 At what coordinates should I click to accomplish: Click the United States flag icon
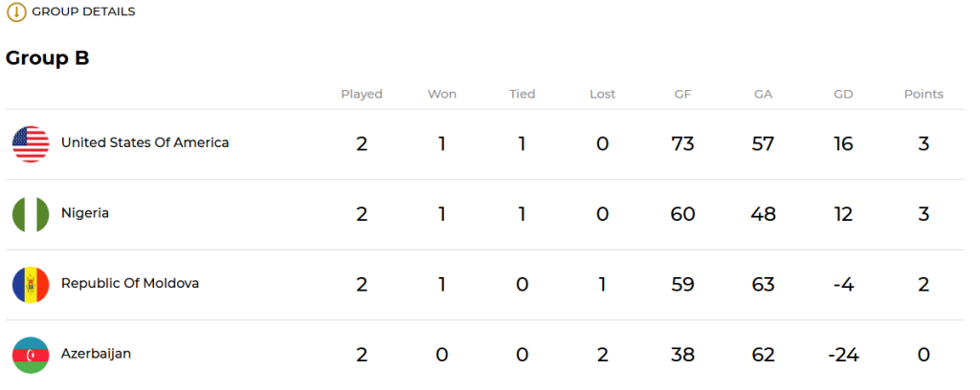click(31, 144)
